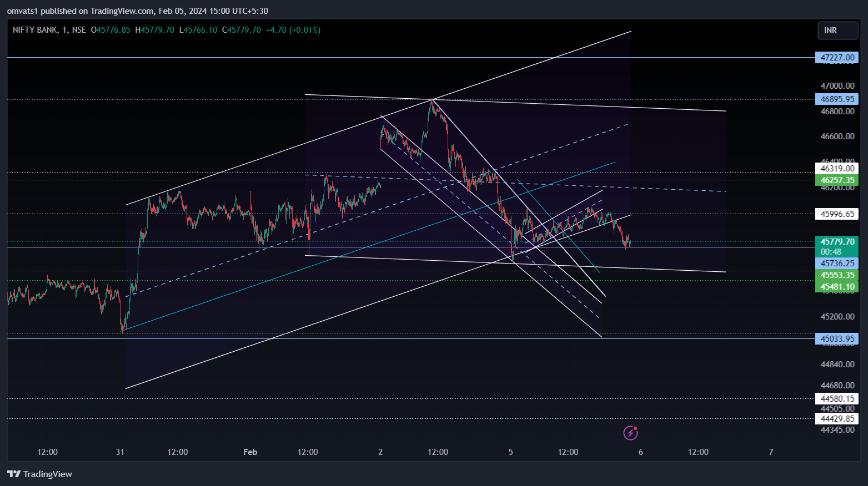Select the 47227.00 price label
The height and width of the screenshot is (486, 868).
tap(837, 58)
